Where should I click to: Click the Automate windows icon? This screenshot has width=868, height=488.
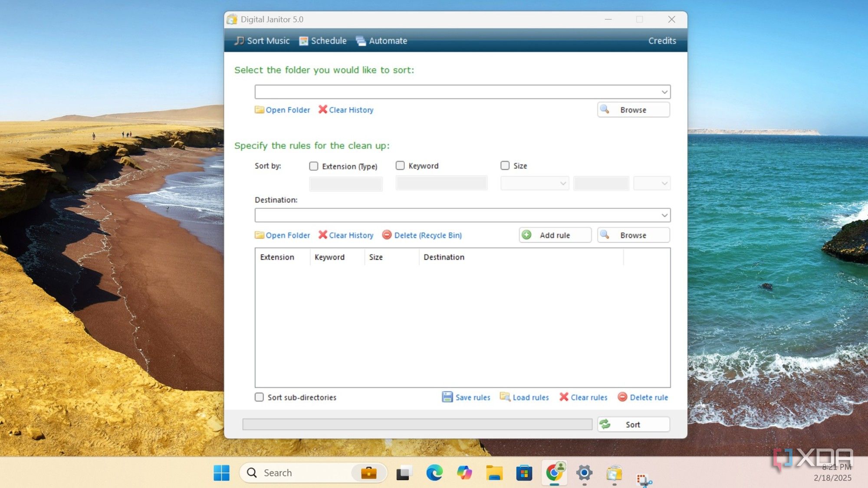tap(361, 41)
